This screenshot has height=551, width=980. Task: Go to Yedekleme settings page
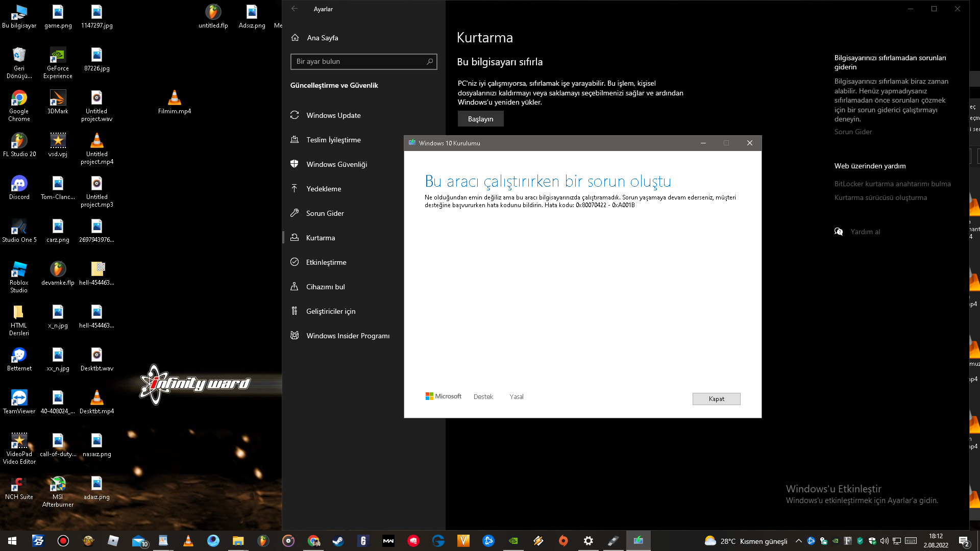(324, 189)
